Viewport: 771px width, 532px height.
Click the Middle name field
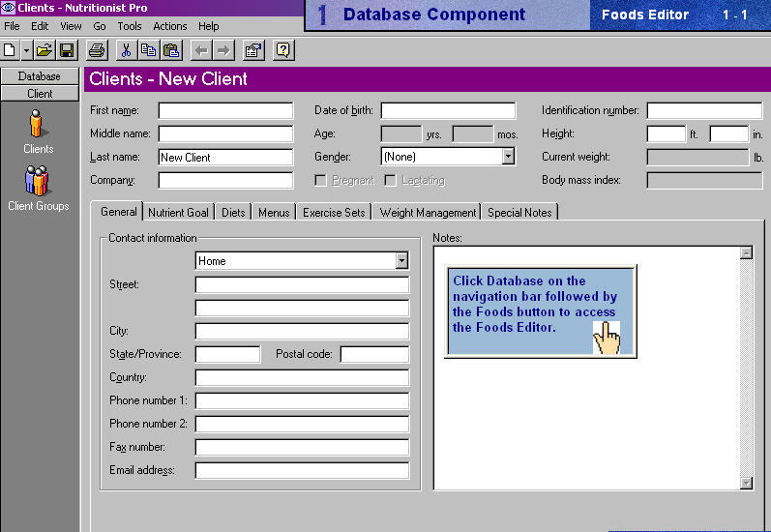pyautogui.click(x=225, y=133)
